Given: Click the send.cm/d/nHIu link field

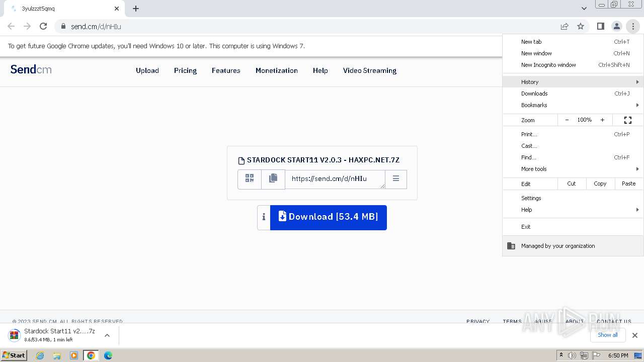Looking at the screenshot, I should tap(335, 179).
